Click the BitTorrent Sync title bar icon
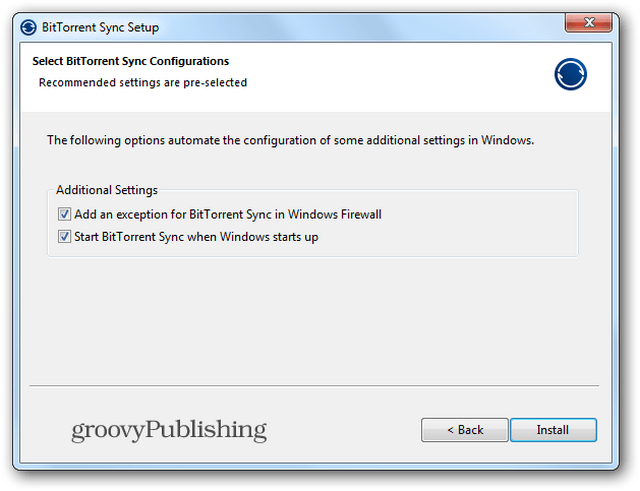 [x=29, y=27]
